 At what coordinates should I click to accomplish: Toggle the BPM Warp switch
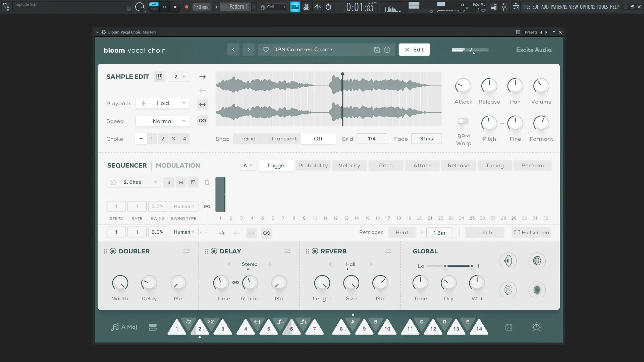(x=463, y=121)
